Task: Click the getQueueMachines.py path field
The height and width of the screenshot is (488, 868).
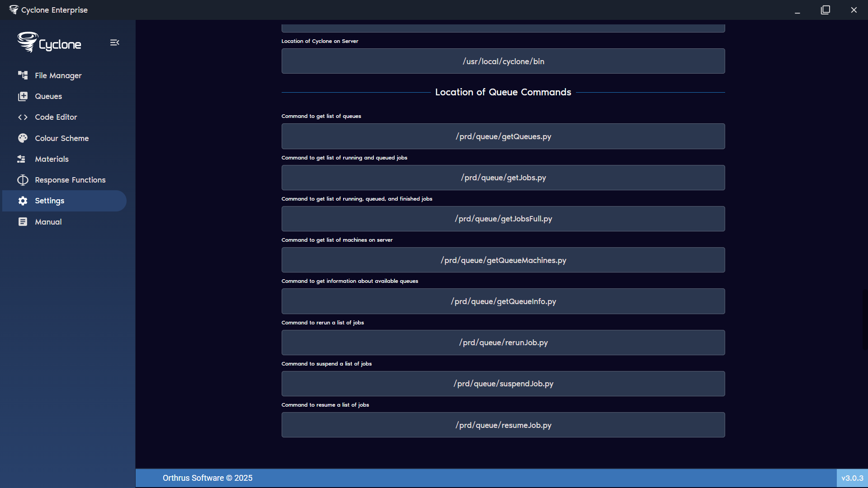Action: (x=503, y=260)
